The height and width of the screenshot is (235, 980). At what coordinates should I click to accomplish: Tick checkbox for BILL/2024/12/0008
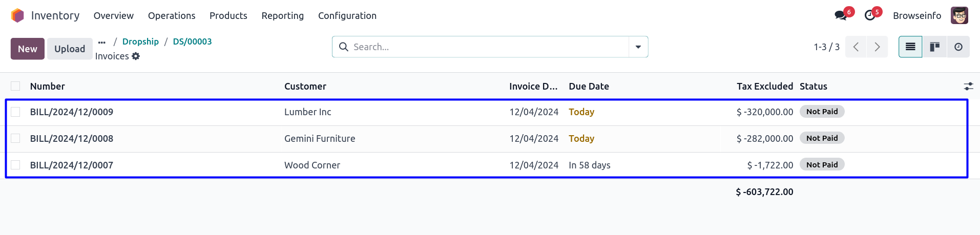[x=15, y=138]
